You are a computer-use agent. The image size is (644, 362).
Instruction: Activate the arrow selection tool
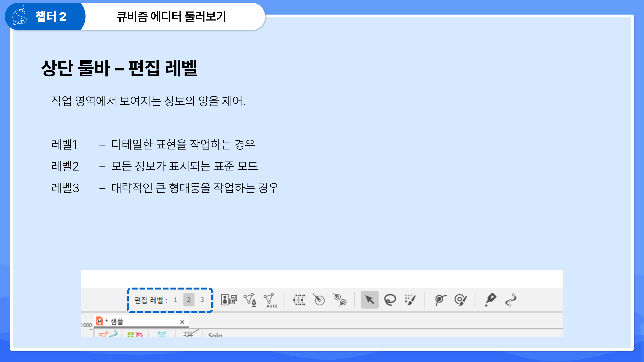pos(369,300)
